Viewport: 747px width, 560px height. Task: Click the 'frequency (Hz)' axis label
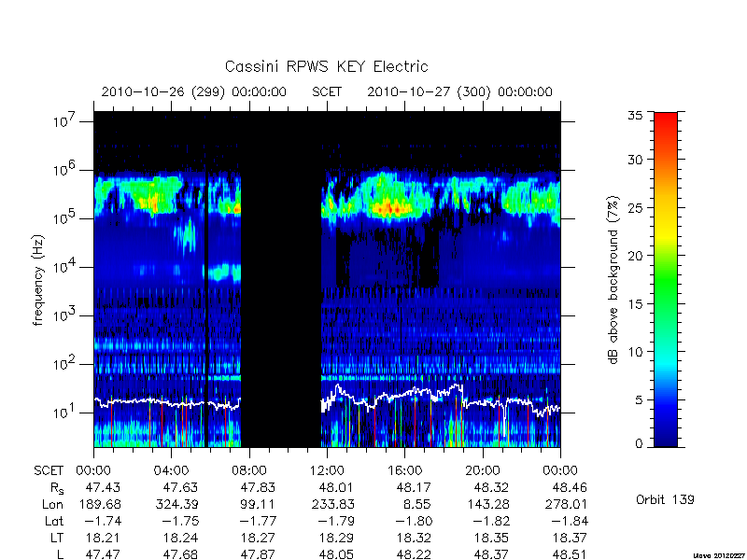[x=38, y=280]
